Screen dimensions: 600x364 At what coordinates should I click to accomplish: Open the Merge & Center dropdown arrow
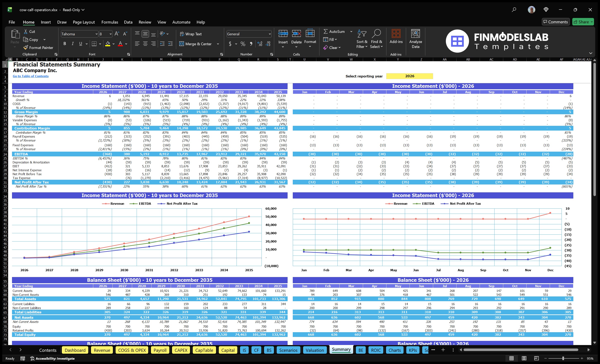coord(218,44)
